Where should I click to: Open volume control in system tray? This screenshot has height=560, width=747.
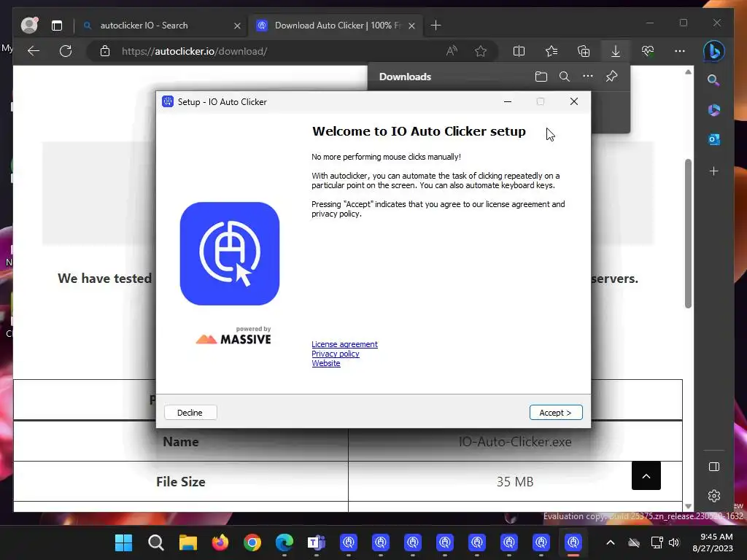point(674,542)
